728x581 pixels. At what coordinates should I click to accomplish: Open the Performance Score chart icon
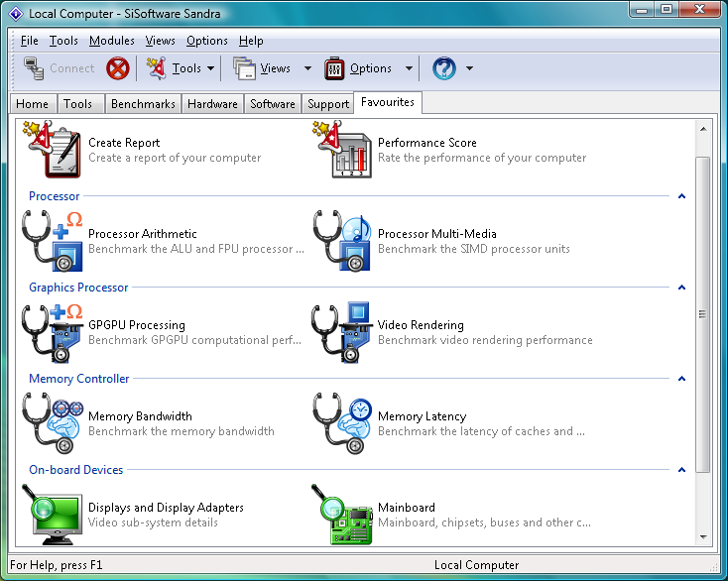342,150
